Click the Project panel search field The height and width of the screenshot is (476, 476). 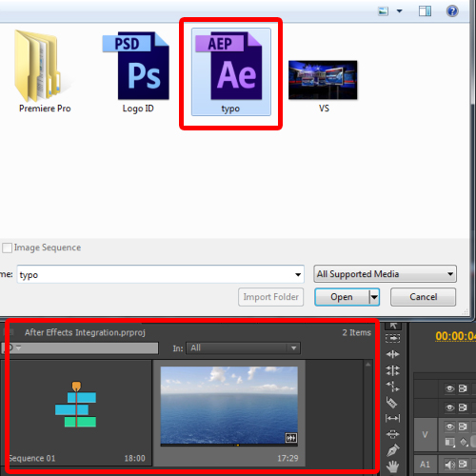pos(80,348)
